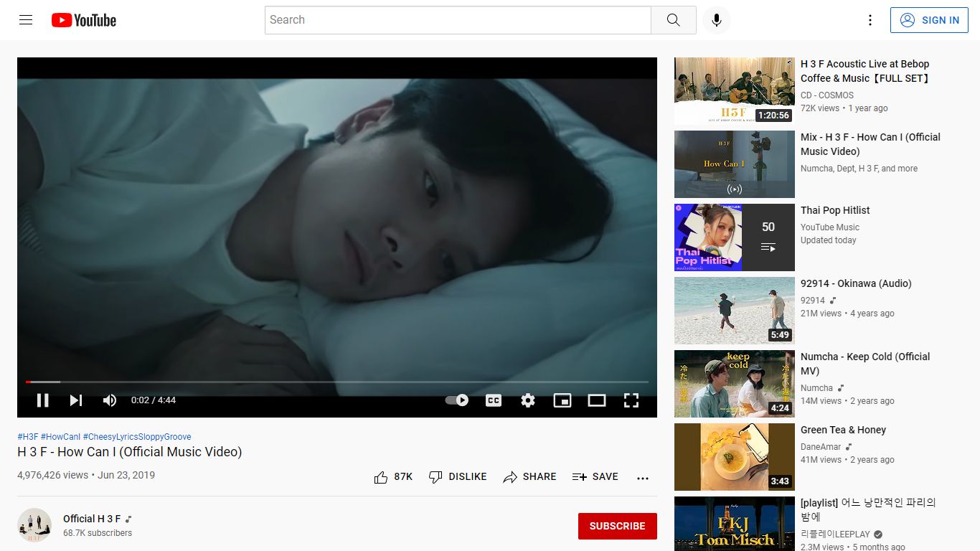
Task: Share this video
Action: pyautogui.click(x=529, y=477)
